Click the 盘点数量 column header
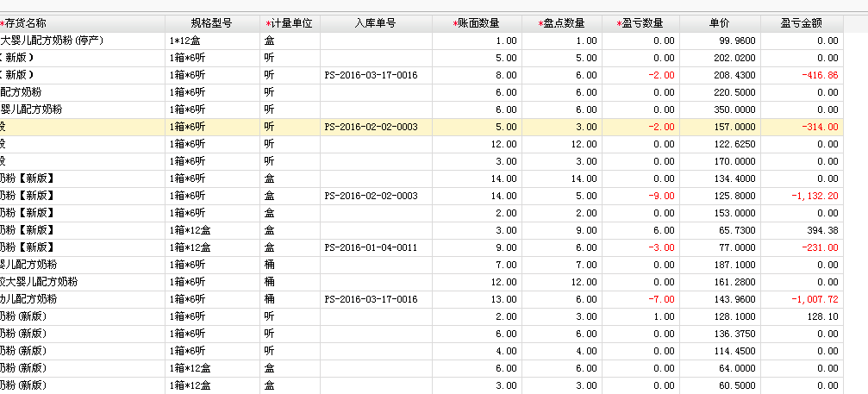This screenshot has width=868, height=394. tap(562, 23)
